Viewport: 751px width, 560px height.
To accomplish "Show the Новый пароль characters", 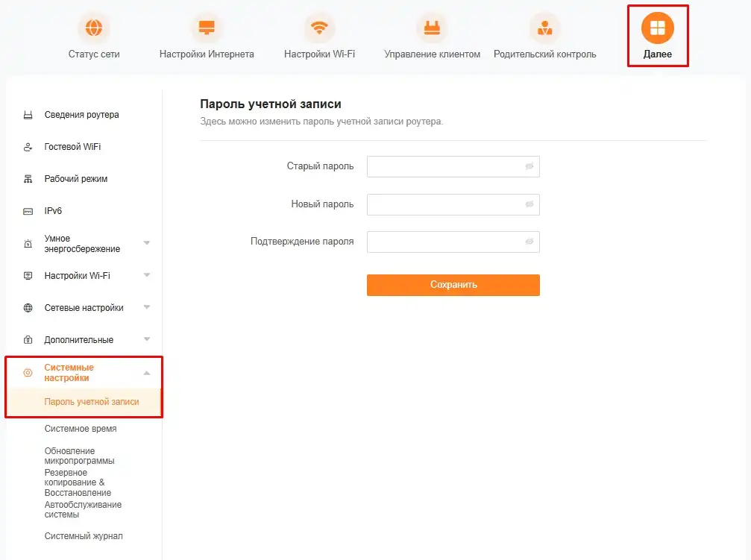I will tap(529, 204).
